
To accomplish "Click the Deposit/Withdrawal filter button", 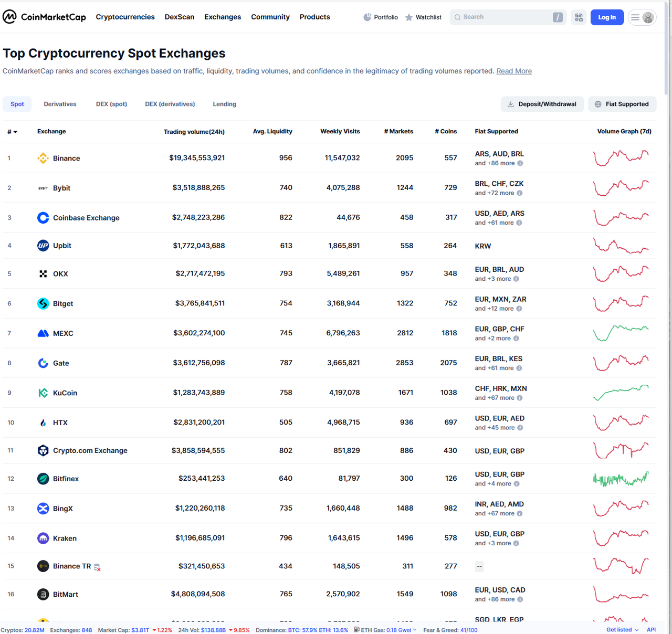I will (x=542, y=104).
